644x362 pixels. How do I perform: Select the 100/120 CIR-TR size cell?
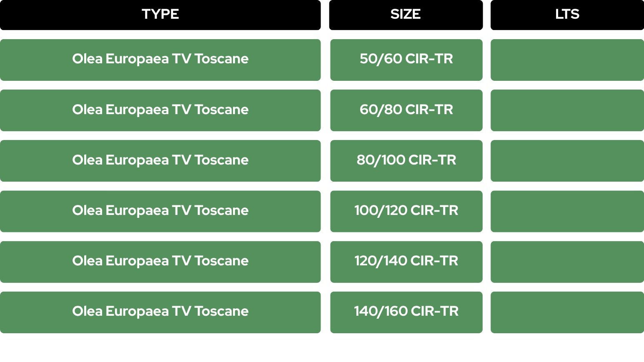(406, 211)
